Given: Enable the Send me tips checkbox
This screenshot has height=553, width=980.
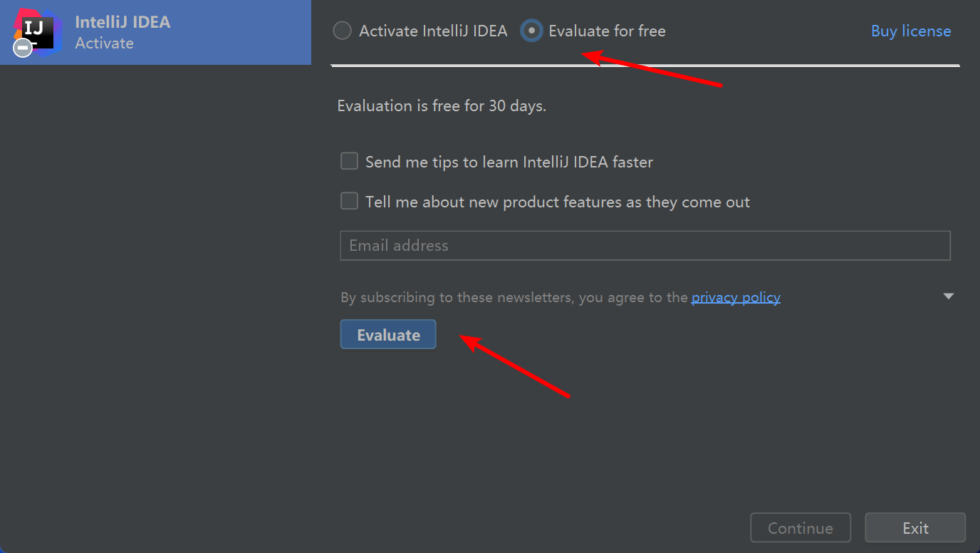Looking at the screenshot, I should pos(349,162).
